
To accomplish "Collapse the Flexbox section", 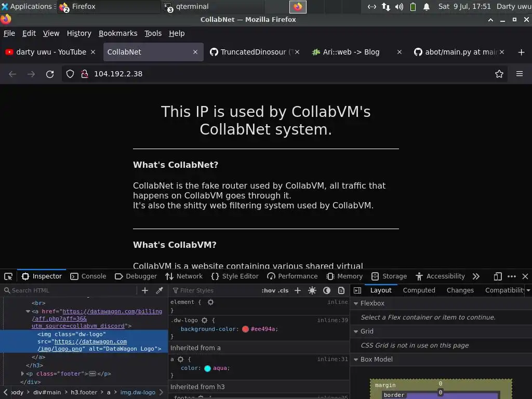I will point(356,303).
